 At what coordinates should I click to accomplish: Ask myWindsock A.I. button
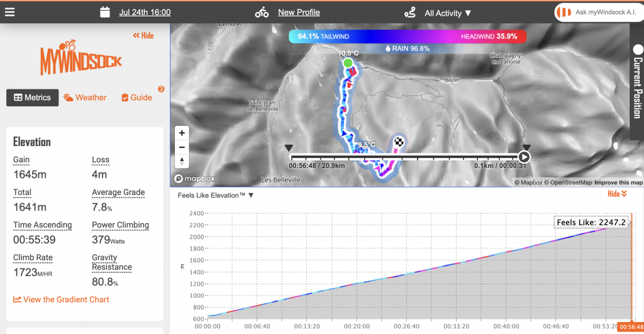tap(598, 13)
